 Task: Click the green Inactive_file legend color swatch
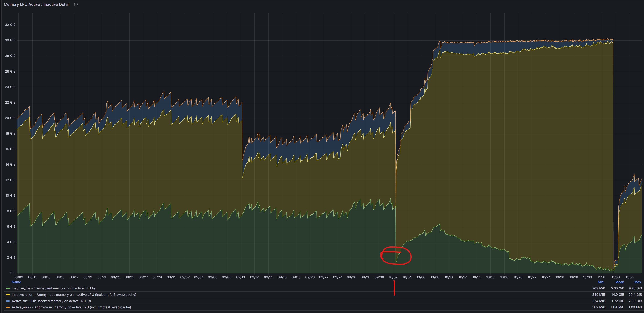pos(8,288)
